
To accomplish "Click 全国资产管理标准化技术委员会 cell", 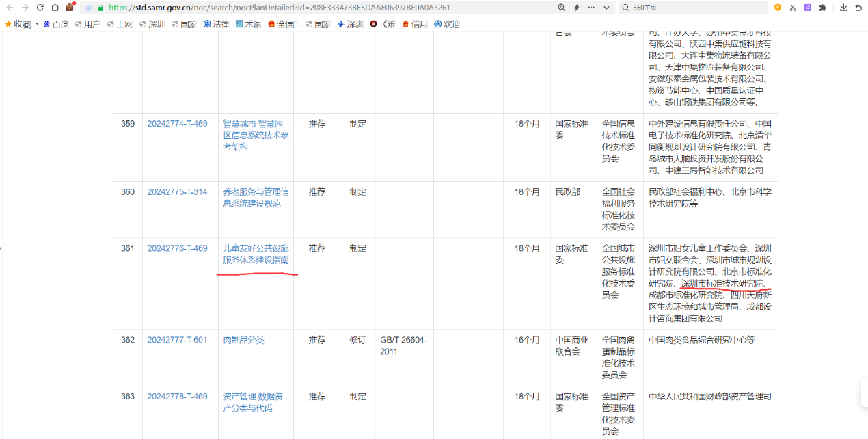I will tap(619, 413).
